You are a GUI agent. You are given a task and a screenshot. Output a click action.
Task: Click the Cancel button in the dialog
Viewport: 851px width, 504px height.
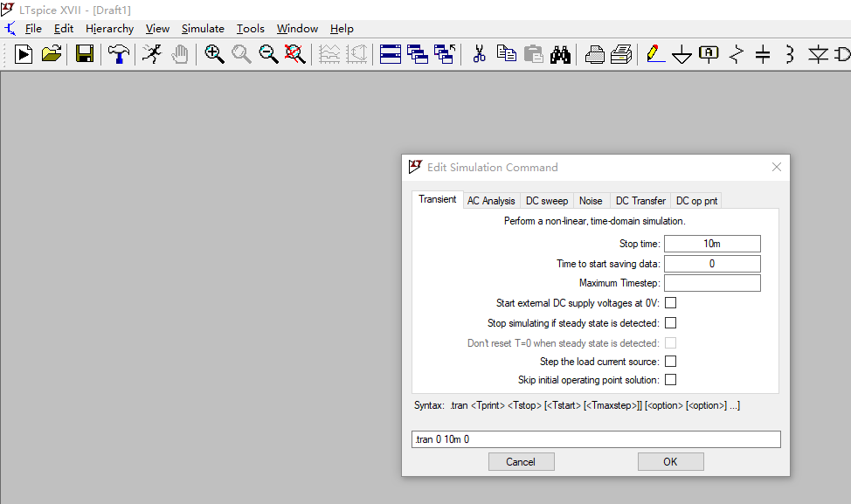[521, 461]
